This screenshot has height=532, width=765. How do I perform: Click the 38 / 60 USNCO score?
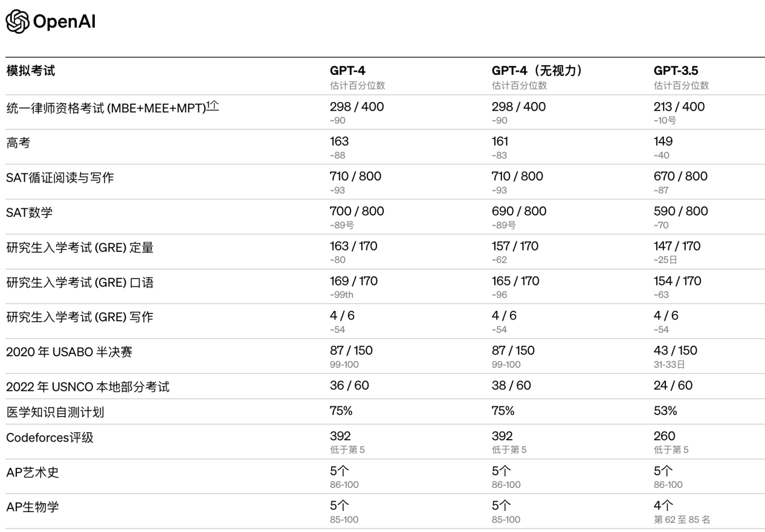(511, 385)
